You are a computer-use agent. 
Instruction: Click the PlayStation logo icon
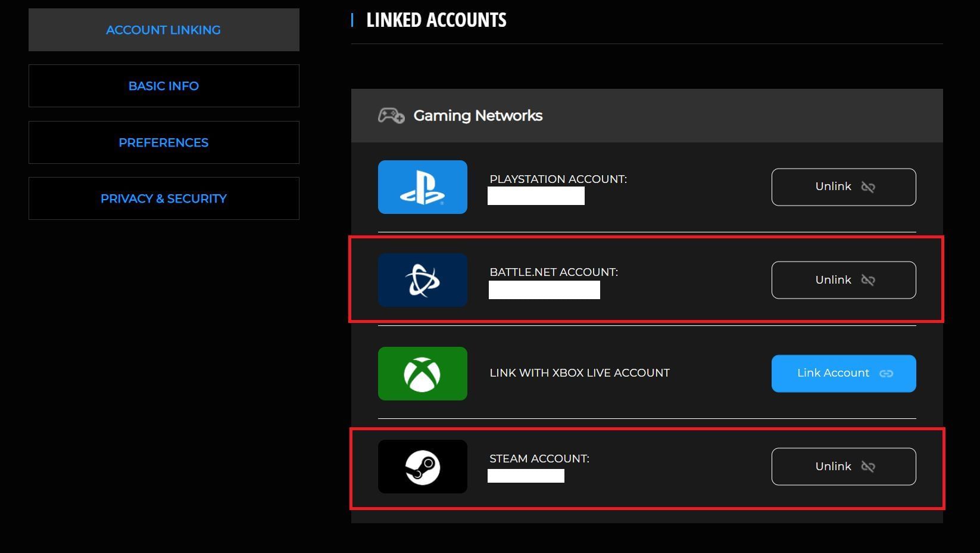click(423, 187)
